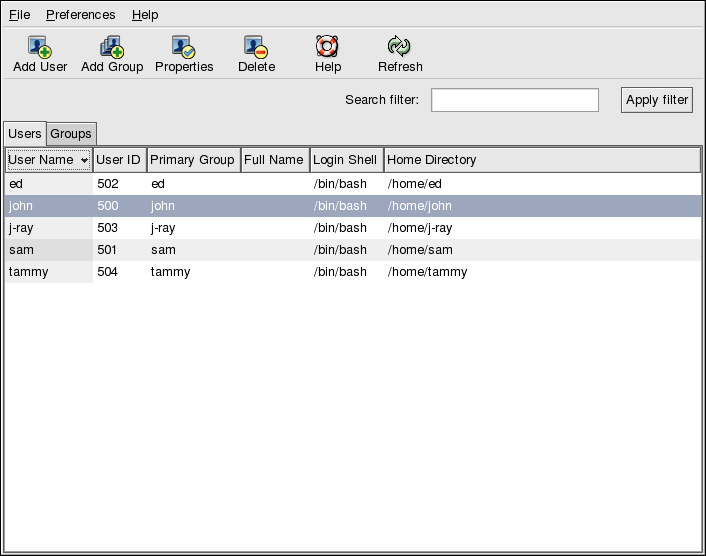This screenshot has height=556, width=706.
Task: Sort by the Primary Group column header
Action: [x=193, y=160]
